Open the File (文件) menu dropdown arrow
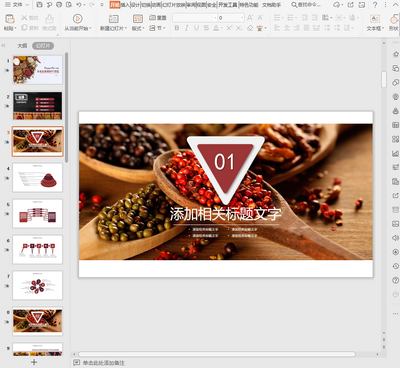The height and width of the screenshot is (368, 400). point(27,5)
